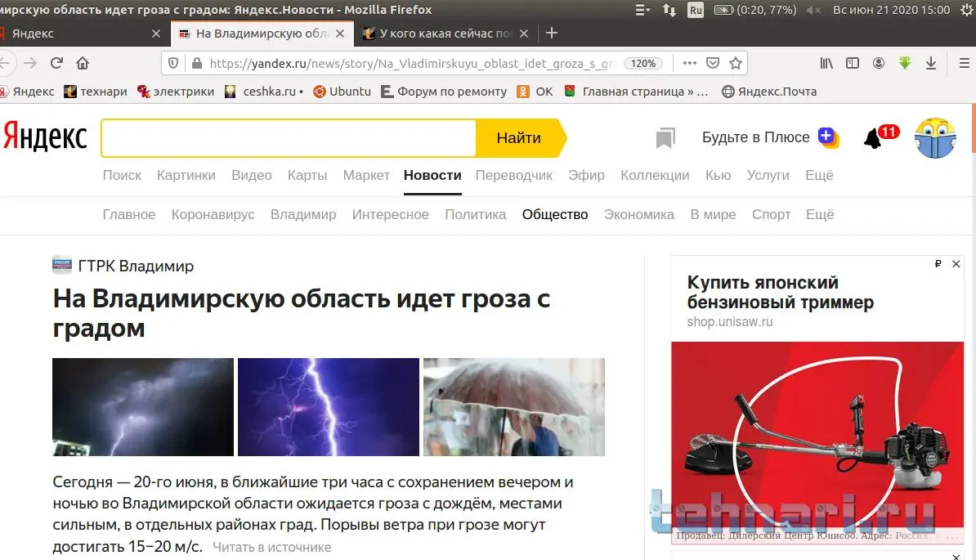Open технари bookmark in toolbar

click(x=96, y=92)
